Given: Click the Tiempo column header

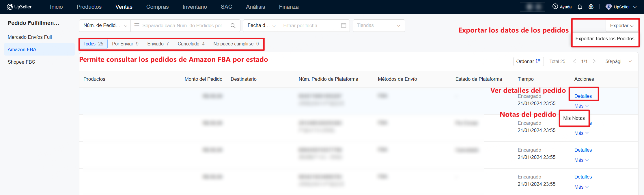Looking at the screenshot, I should click(x=526, y=79).
